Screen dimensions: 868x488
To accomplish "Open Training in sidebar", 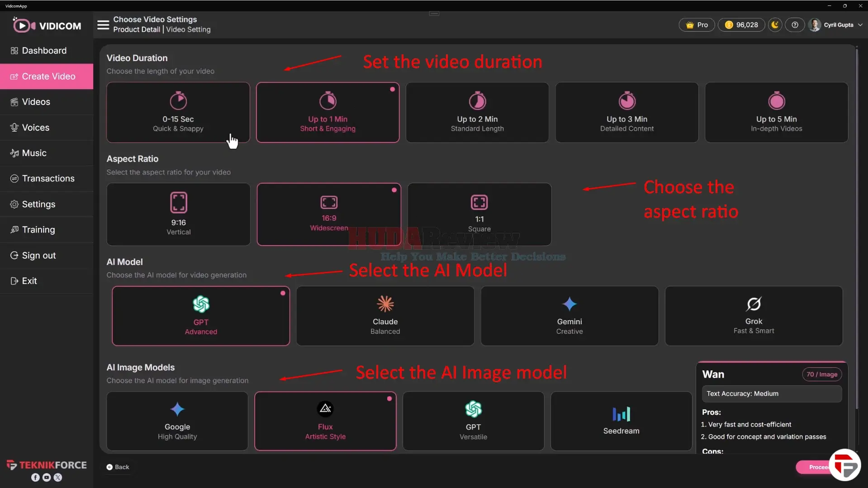I will 47,230.
